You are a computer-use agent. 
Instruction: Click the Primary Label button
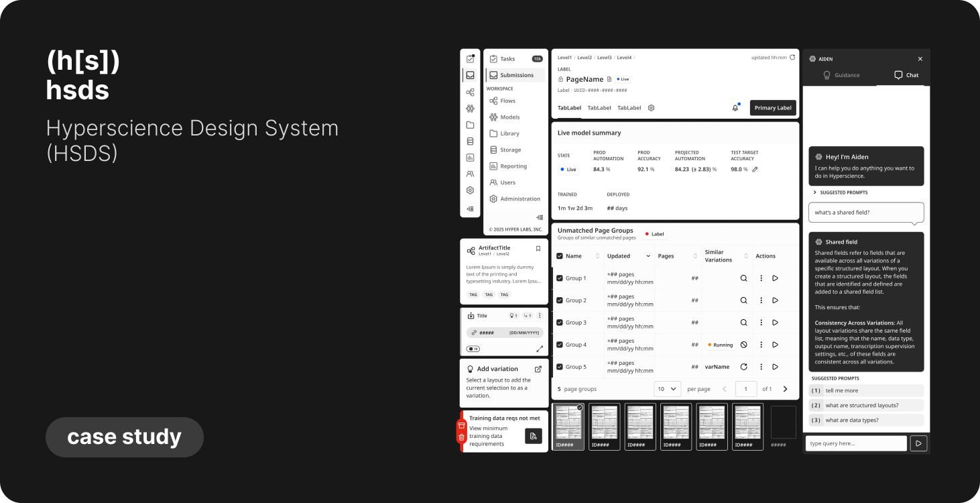pos(772,108)
